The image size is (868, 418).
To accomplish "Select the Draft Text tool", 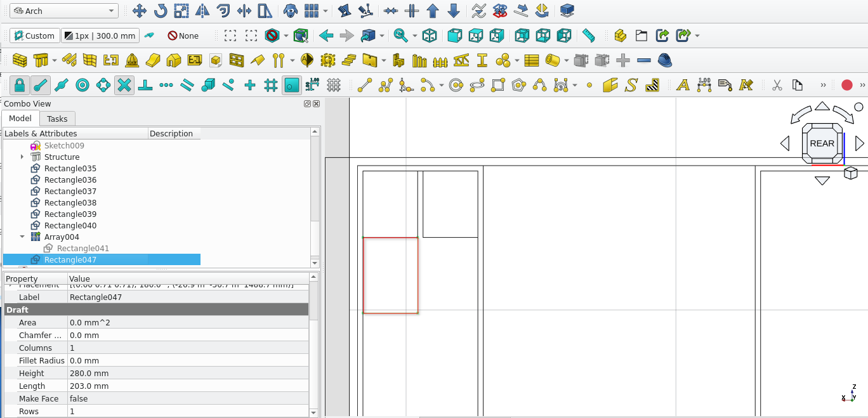I will click(x=683, y=85).
